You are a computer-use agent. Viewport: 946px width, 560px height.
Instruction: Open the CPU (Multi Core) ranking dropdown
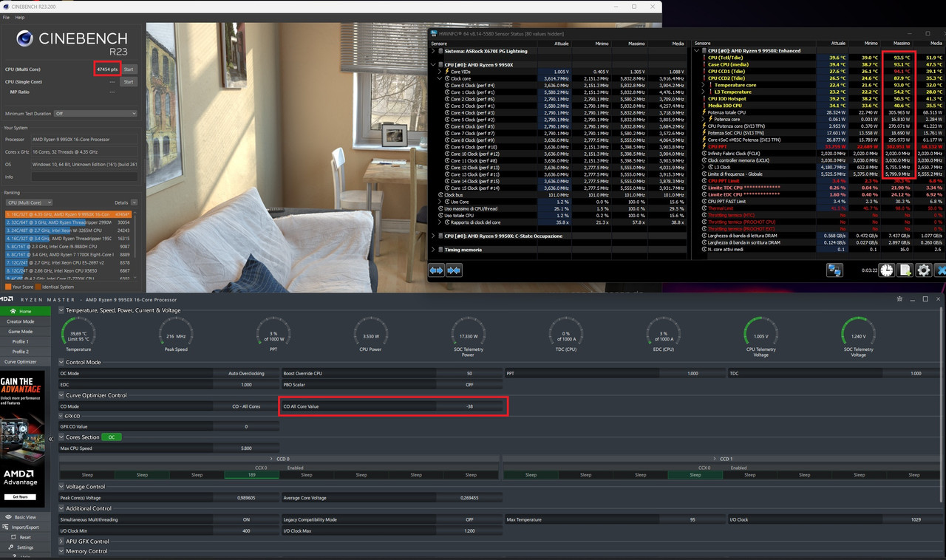[29, 202]
